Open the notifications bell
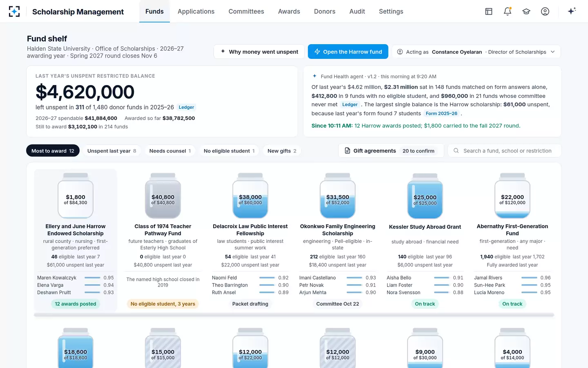588x368 pixels. [508, 11]
